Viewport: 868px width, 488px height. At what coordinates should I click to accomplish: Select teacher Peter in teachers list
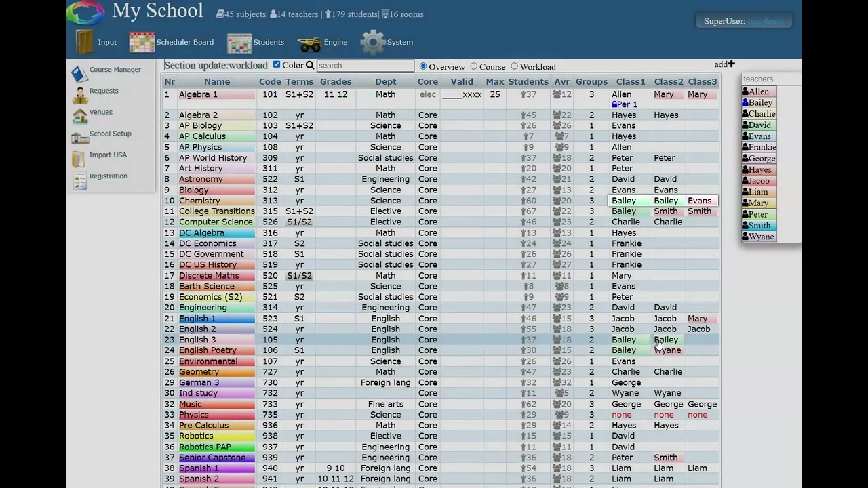pos(758,214)
